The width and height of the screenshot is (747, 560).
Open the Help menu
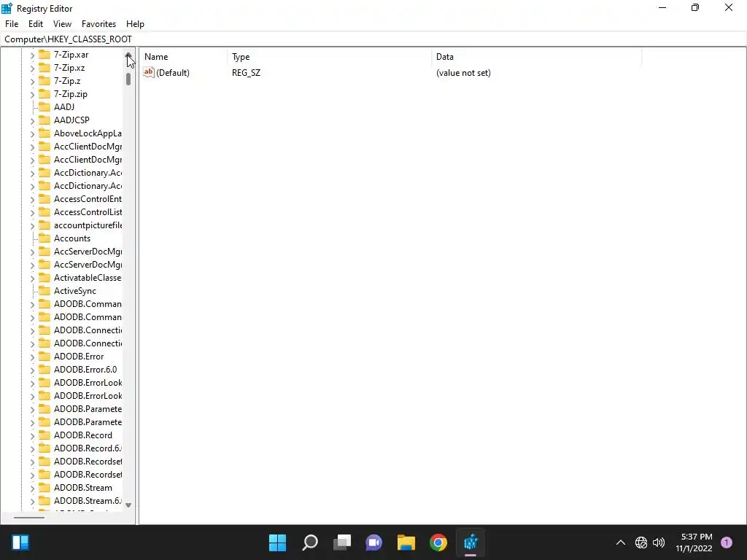tap(135, 24)
